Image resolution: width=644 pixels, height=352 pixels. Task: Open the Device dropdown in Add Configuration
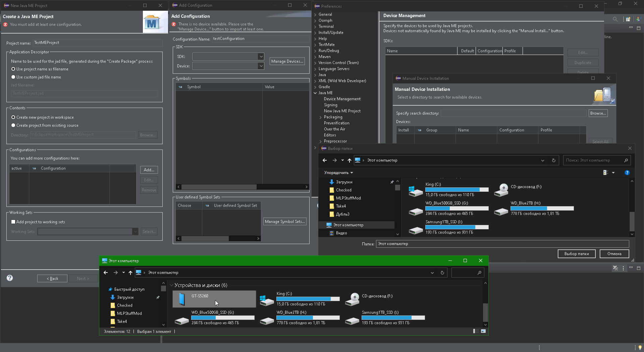[x=261, y=66]
